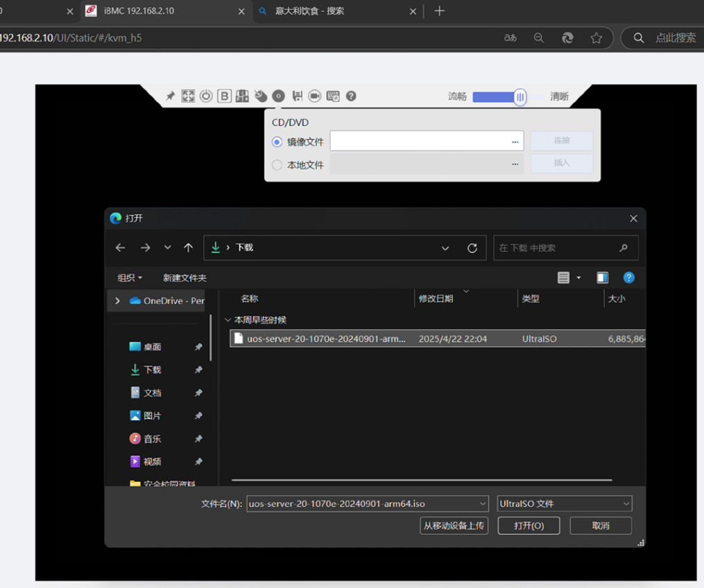704x588 pixels.
Task: Click the video recording camera icon
Action: (x=314, y=96)
